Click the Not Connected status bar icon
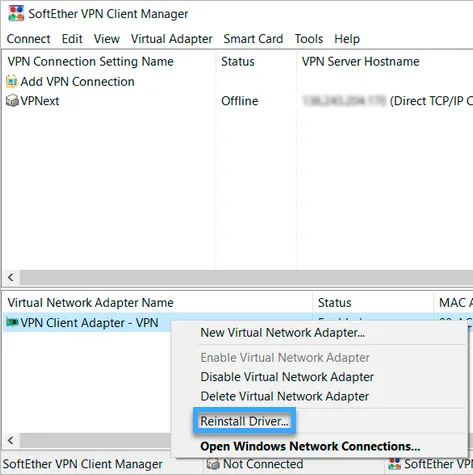This screenshot has height=475, width=473. (x=213, y=464)
